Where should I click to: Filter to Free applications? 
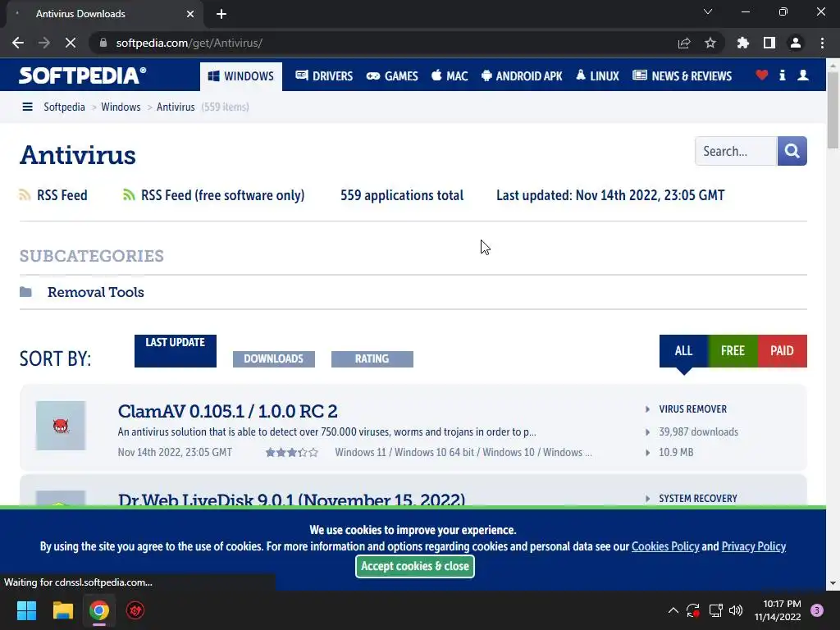[x=733, y=351]
